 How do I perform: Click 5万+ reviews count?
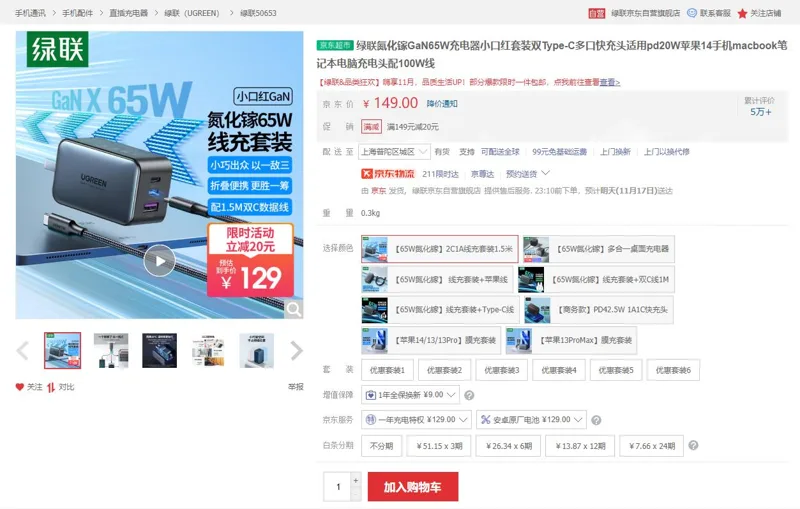point(760,112)
